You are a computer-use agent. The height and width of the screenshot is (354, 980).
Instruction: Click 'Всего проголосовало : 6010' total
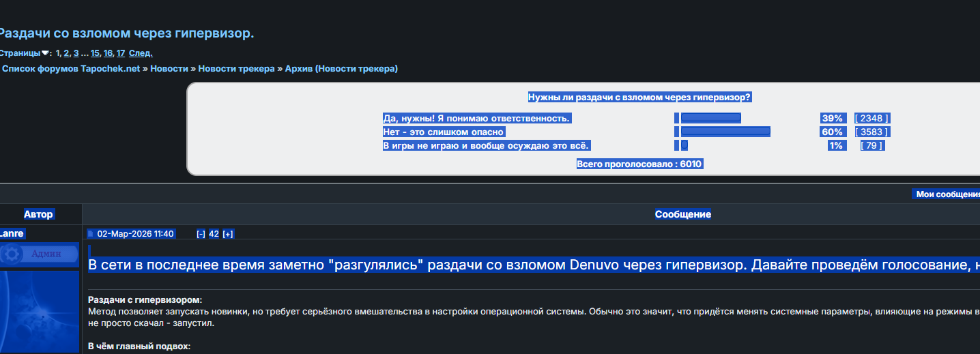[x=639, y=164]
